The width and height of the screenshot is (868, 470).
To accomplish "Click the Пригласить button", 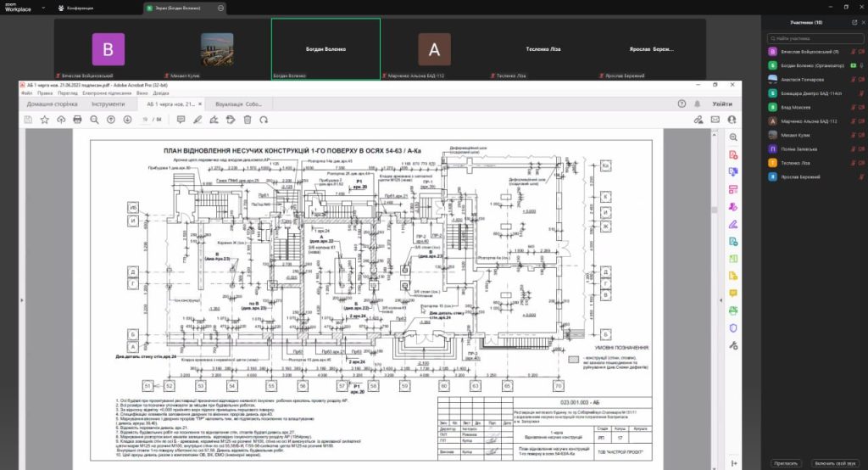I will click(x=785, y=463).
